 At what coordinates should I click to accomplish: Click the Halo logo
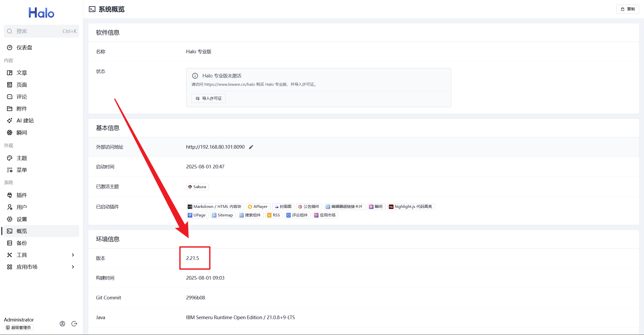41,12
